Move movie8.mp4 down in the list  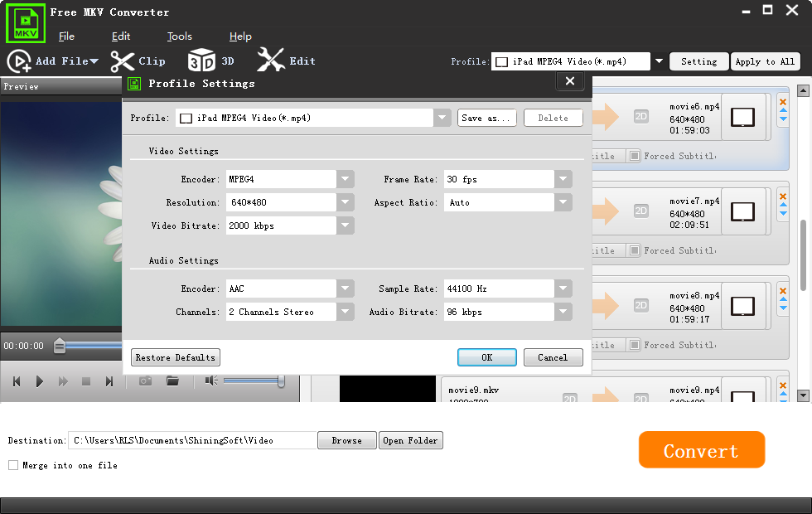click(783, 308)
